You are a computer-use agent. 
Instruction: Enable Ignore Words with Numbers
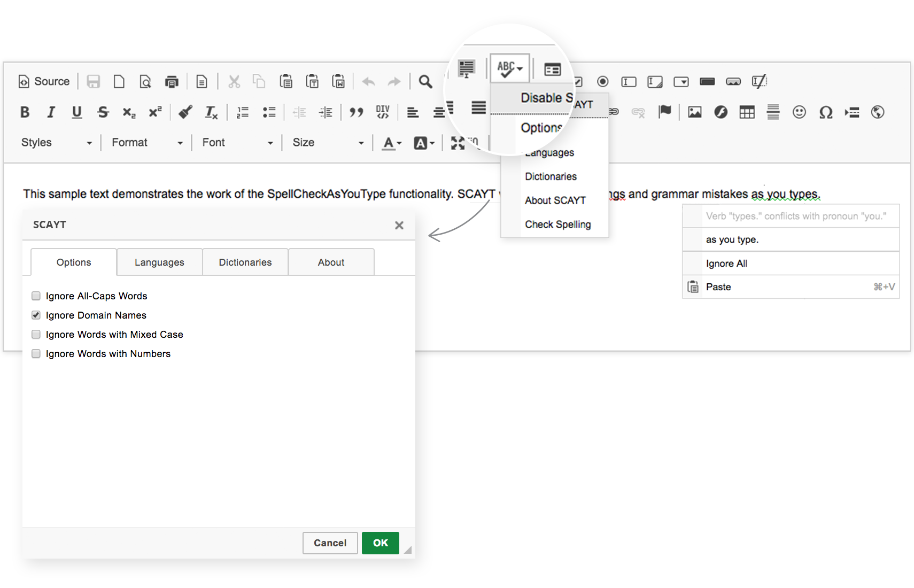pyautogui.click(x=36, y=353)
